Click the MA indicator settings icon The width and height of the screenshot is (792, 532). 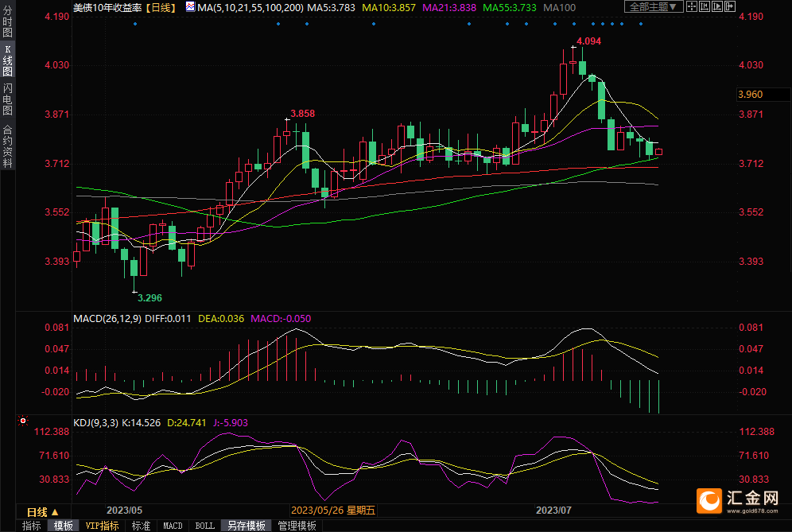190,6
